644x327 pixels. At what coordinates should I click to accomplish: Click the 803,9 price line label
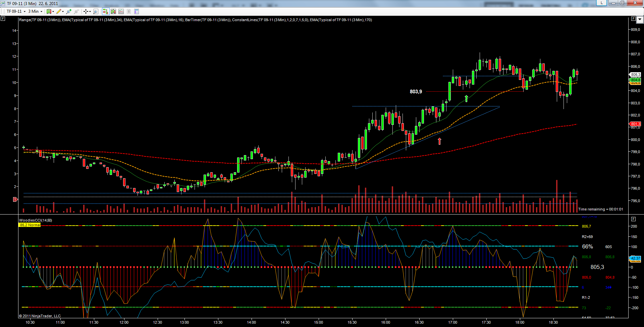[x=416, y=92]
